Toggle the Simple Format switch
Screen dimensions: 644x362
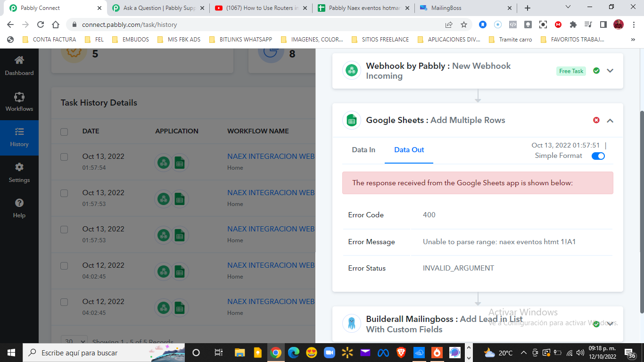[x=598, y=156]
